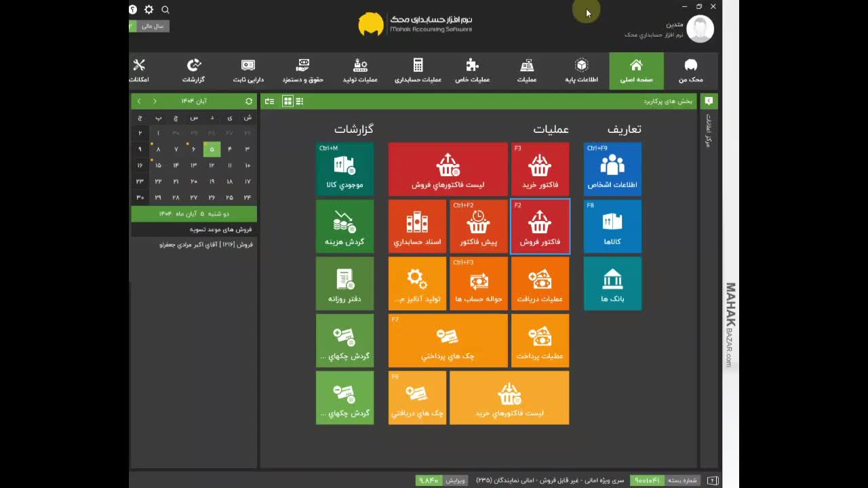Click the due sale entry for اکبر مرادی

[x=206, y=244]
